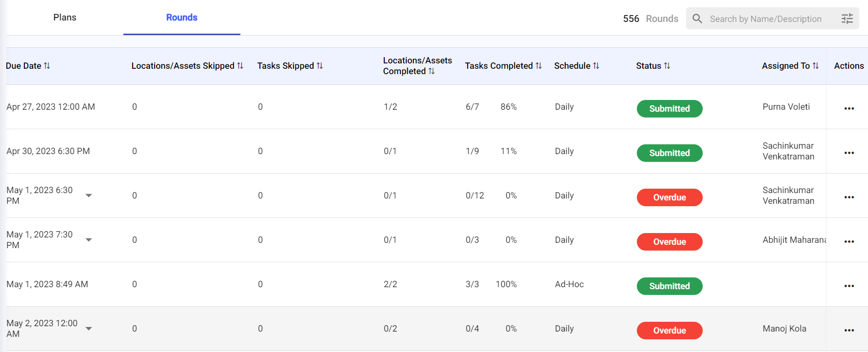The image size is (868, 352).
Task: Sort by Locations/Assets Skipped icon
Action: click(240, 66)
